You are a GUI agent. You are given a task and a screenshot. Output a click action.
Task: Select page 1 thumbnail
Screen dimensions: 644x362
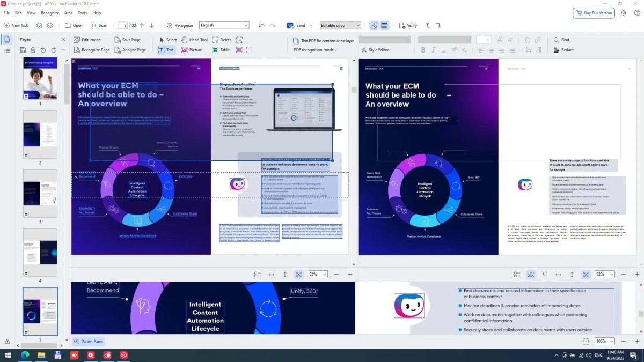pyautogui.click(x=40, y=79)
